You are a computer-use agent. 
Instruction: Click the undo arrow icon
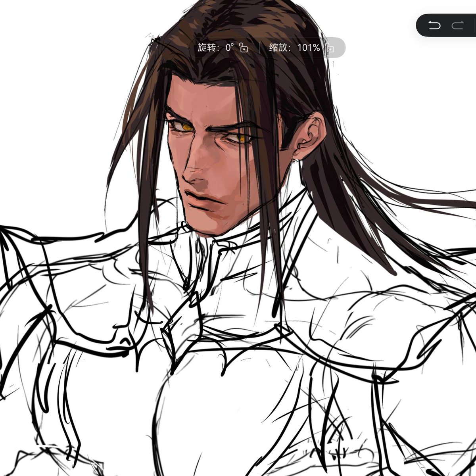[x=435, y=26]
